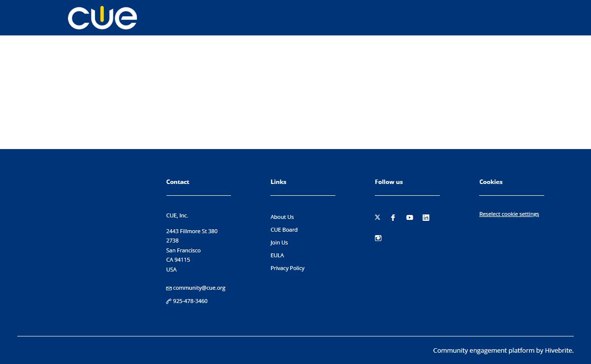Navigate to the CUE Board page
The width and height of the screenshot is (591, 364).
click(284, 230)
